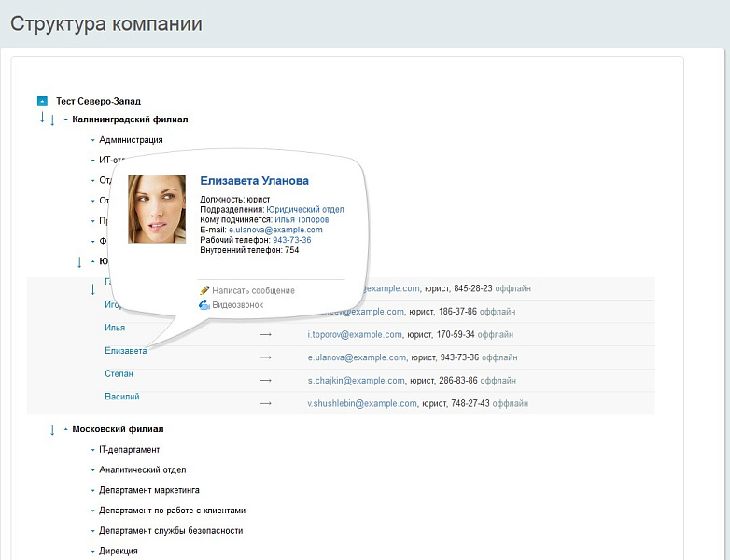Click the v.shushlebin@example.com email link
730x560 pixels.
[362, 404]
